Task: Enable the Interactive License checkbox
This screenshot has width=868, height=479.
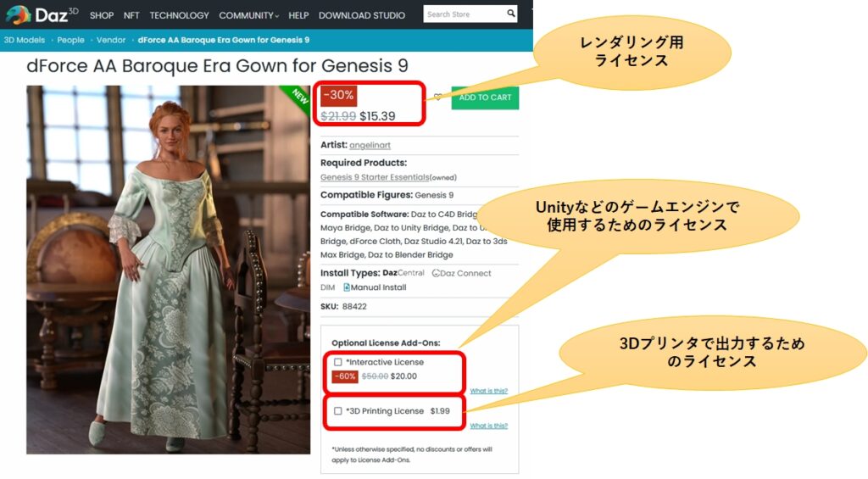Action: click(x=337, y=362)
